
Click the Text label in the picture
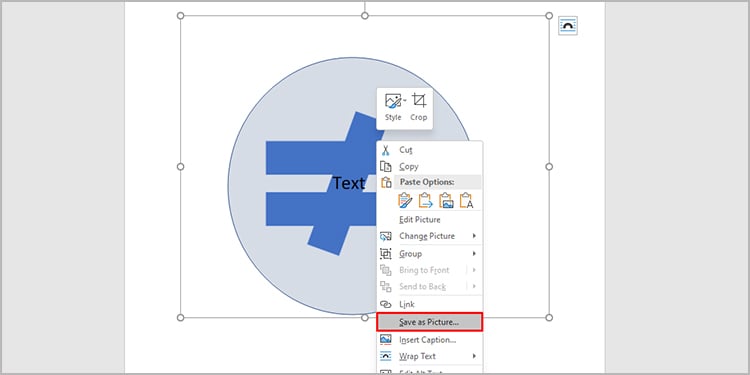pos(349,183)
